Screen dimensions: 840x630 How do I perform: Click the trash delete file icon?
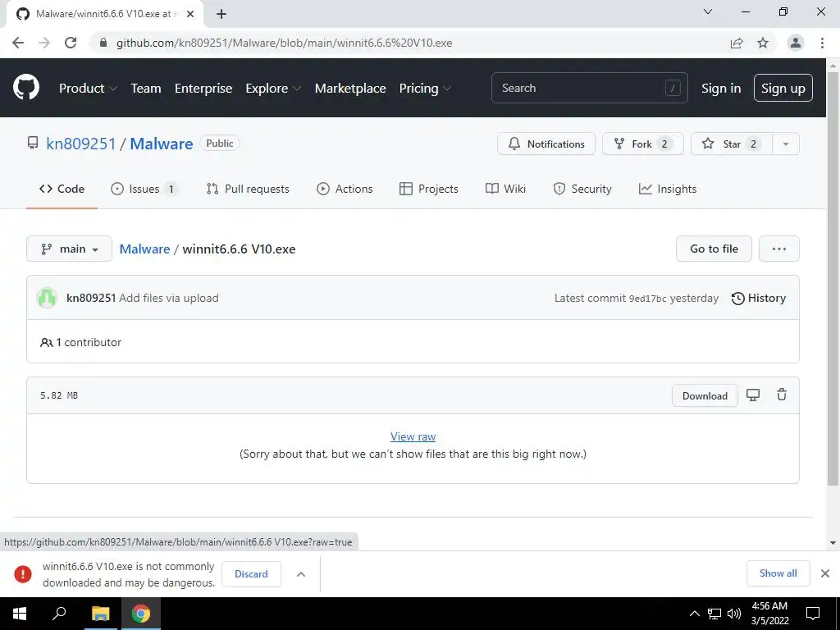[x=782, y=395]
